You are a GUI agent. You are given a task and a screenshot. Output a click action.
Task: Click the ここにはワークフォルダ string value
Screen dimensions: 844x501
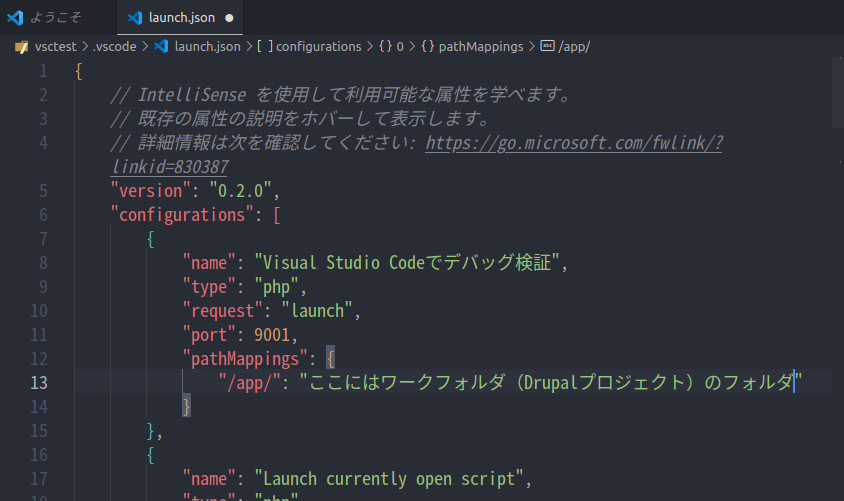pyautogui.click(x=551, y=383)
